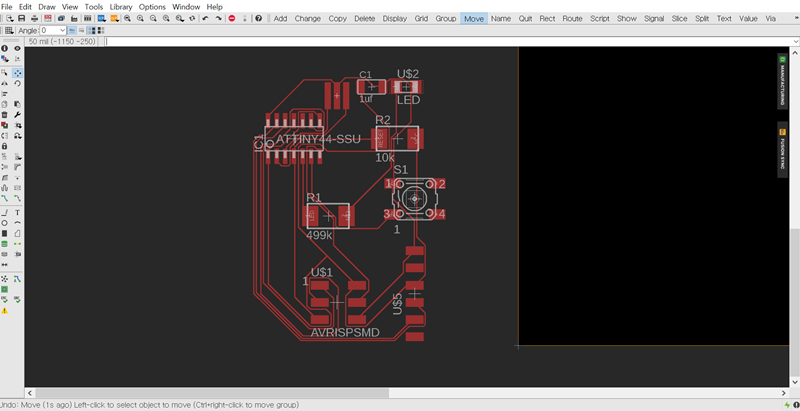Open the Options menu
The width and height of the screenshot is (800, 411).
(152, 7)
